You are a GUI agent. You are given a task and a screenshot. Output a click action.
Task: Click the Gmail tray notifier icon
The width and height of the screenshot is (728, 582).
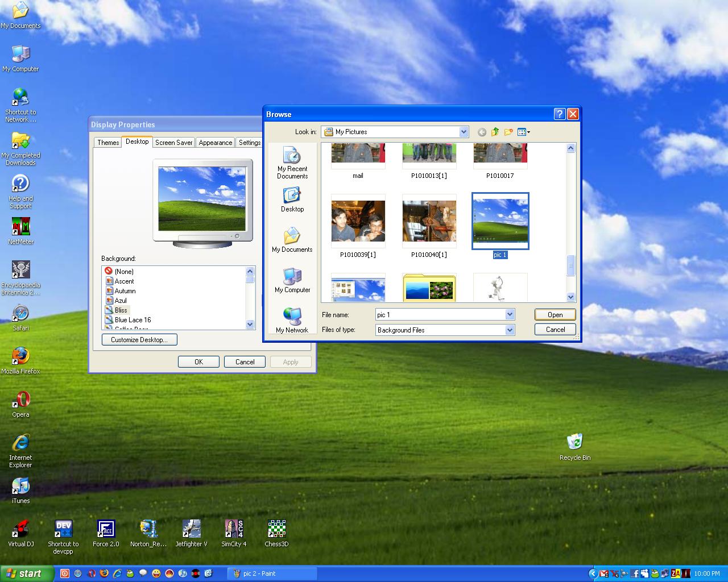click(604, 573)
